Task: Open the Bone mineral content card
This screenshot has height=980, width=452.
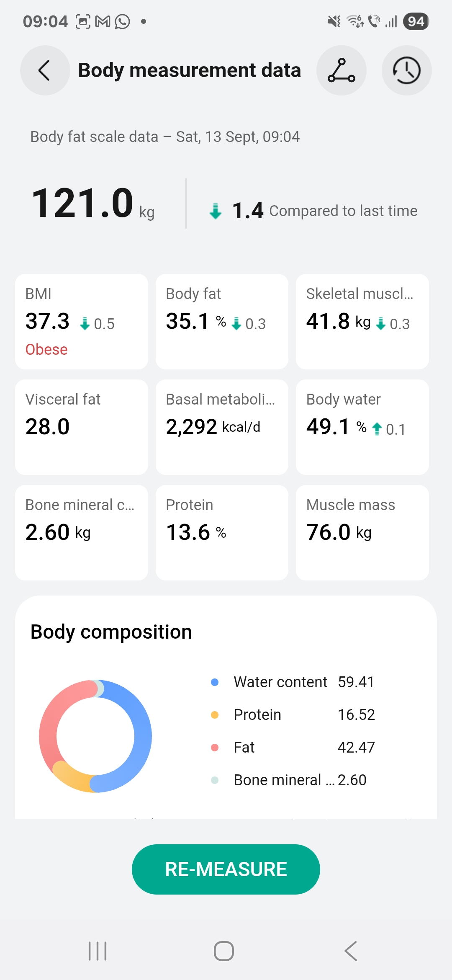Action: click(x=82, y=533)
